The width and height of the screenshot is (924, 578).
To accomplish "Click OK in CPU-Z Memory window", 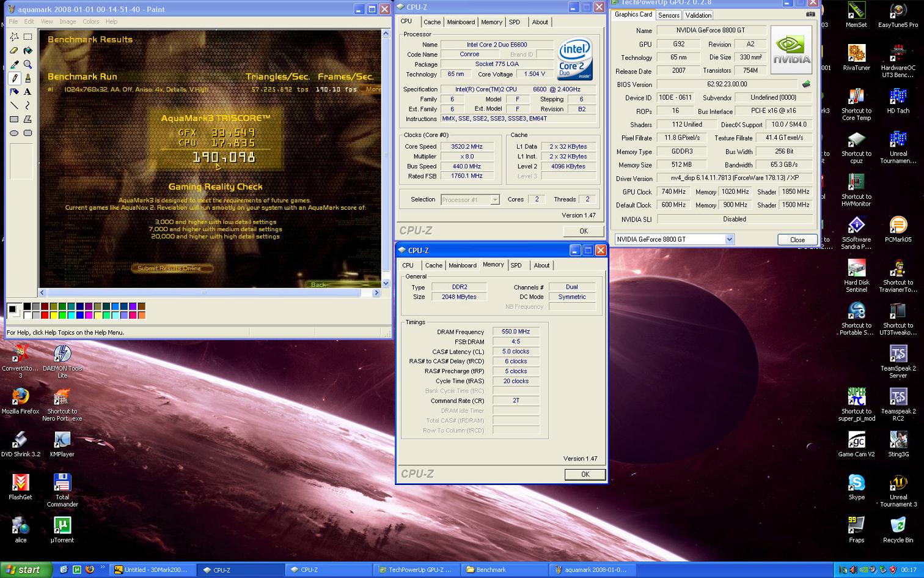I will point(585,475).
